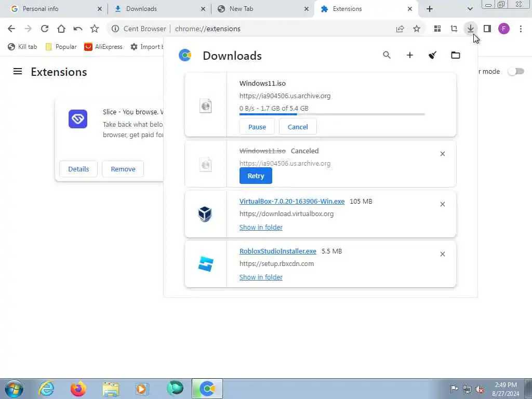
Task: Click the undo closed tab icon
Action: click(x=78, y=29)
